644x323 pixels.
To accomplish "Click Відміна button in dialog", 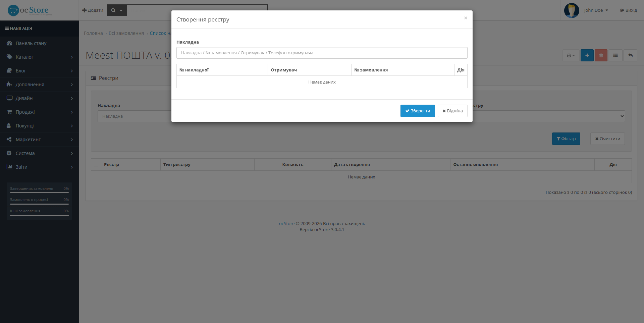I will coord(452,111).
